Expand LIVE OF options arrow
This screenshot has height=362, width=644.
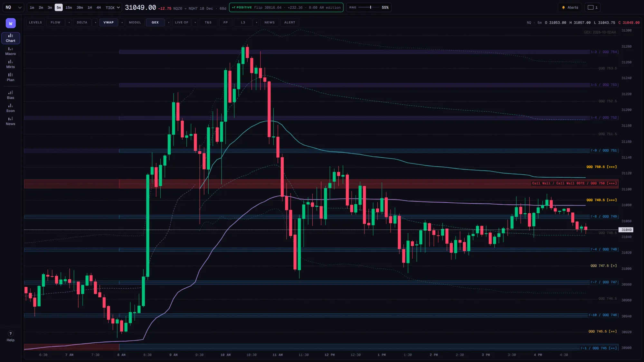(195, 23)
